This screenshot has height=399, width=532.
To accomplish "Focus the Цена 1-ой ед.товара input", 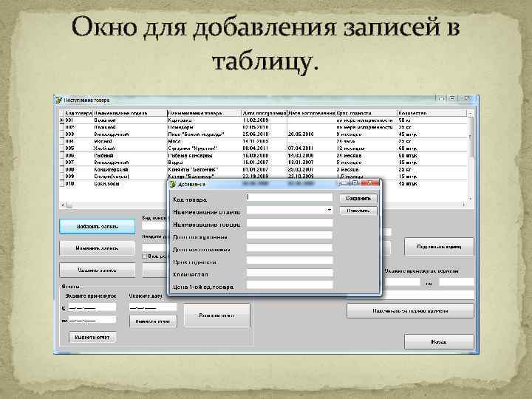I will pyautogui.click(x=290, y=285).
